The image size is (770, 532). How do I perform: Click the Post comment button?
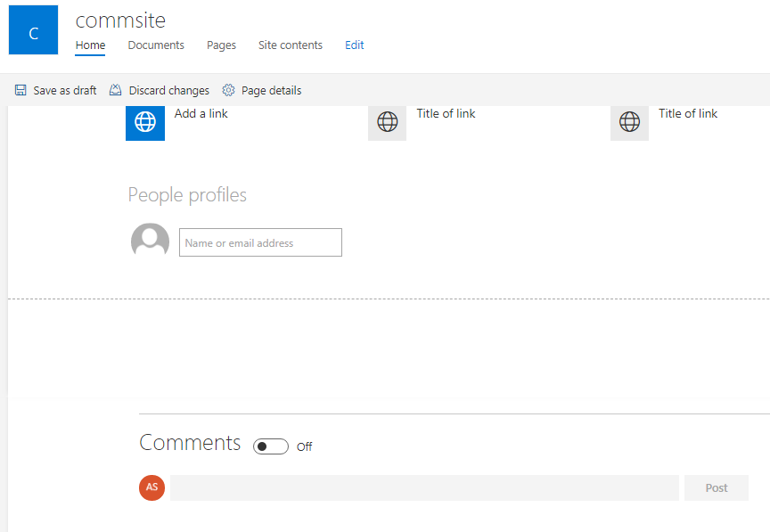[x=717, y=487]
